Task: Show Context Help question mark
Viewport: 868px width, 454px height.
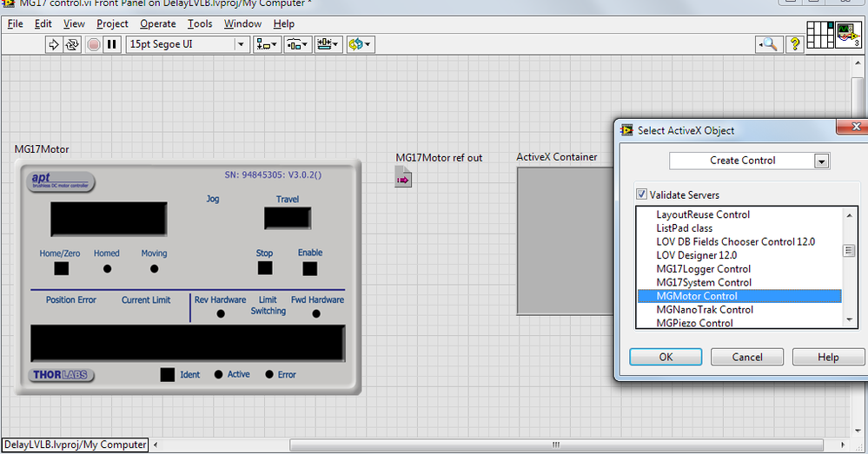Action: (795, 44)
